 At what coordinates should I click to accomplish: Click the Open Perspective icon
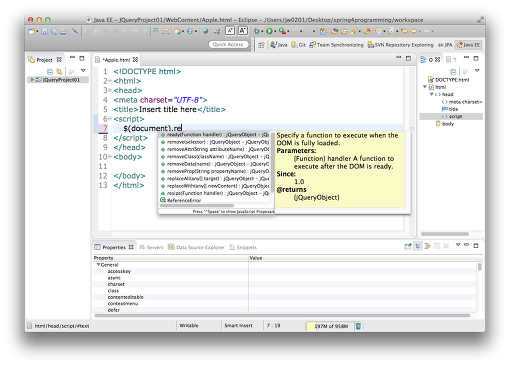click(x=261, y=45)
